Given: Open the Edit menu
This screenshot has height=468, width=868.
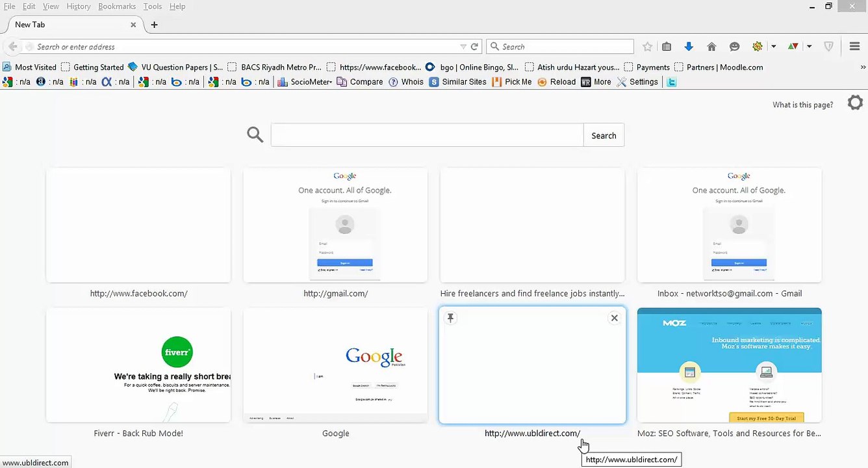Looking at the screenshot, I should point(29,6).
